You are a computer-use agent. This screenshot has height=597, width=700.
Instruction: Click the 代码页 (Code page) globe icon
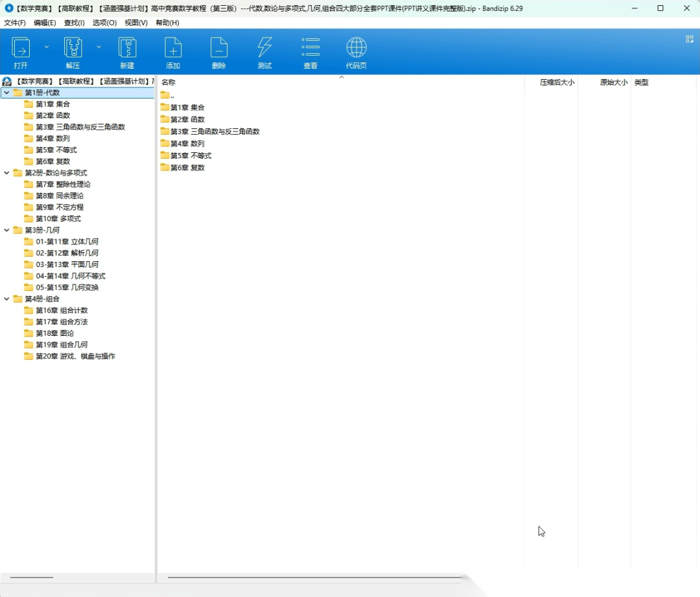356,49
